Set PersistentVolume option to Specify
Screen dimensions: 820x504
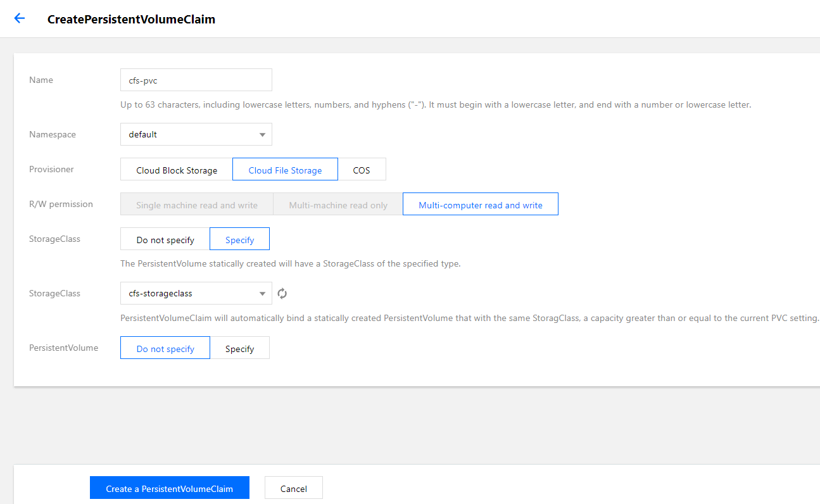(x=239, y=348)
